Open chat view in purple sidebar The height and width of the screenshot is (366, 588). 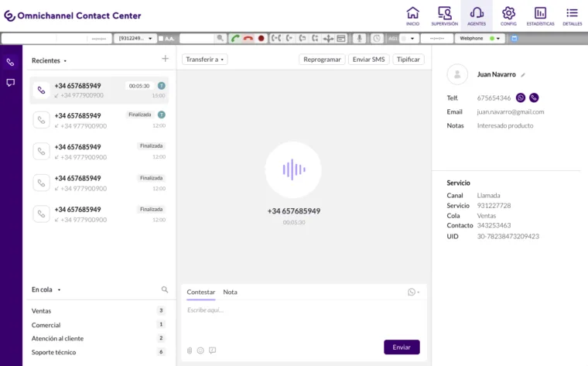(x=11, y=83)
